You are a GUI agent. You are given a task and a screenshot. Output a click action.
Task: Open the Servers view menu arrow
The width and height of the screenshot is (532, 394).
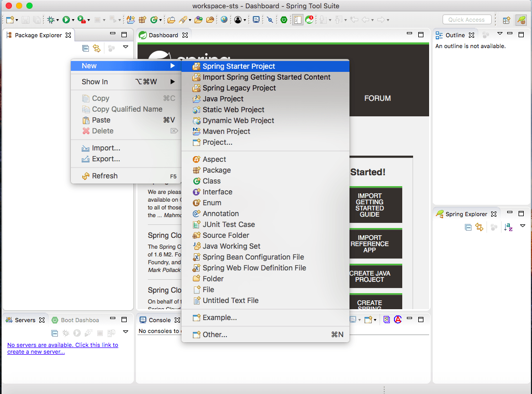click(x=126, y=331)
